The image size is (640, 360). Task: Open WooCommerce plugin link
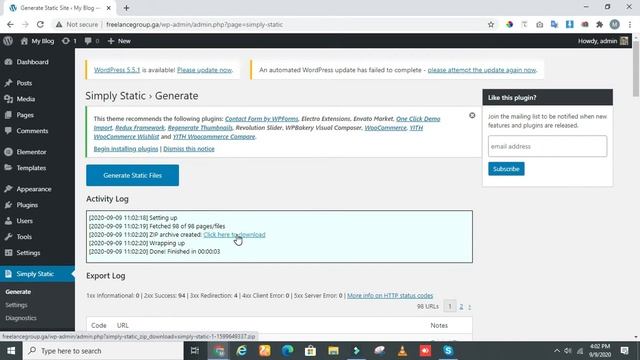coord(385,128)
